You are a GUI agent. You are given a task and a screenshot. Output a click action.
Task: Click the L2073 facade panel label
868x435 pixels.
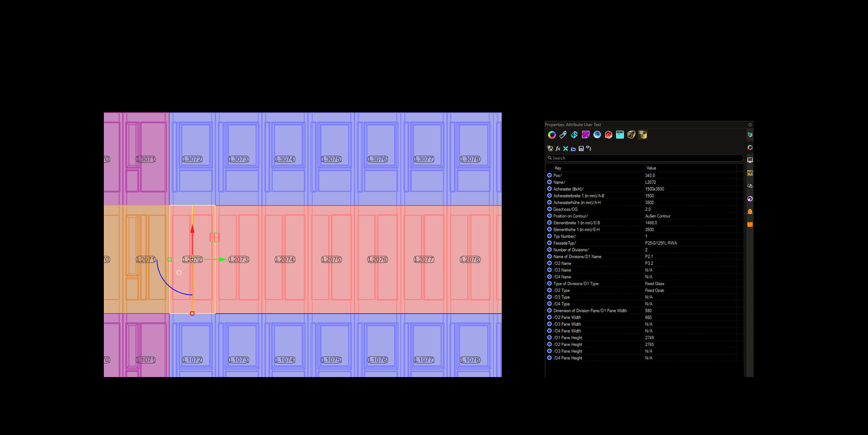tap(239, 259)
